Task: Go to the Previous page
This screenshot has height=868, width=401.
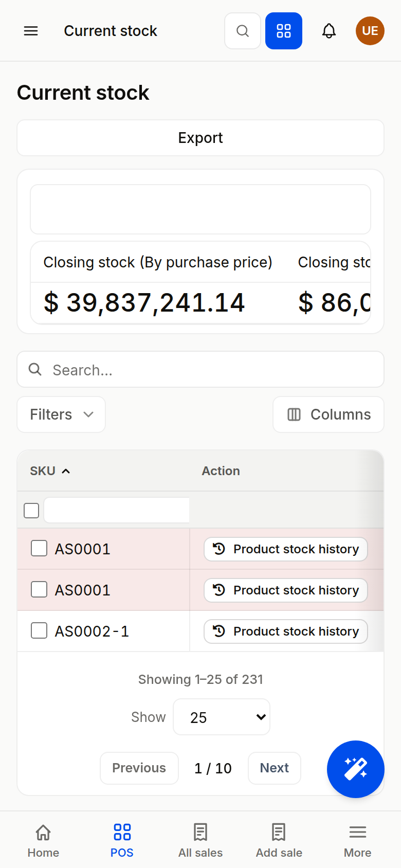Action: tap(139, 768)
